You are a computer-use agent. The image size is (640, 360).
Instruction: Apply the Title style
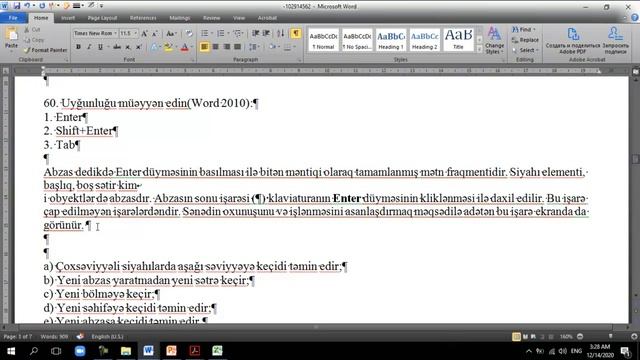[458, 40]
